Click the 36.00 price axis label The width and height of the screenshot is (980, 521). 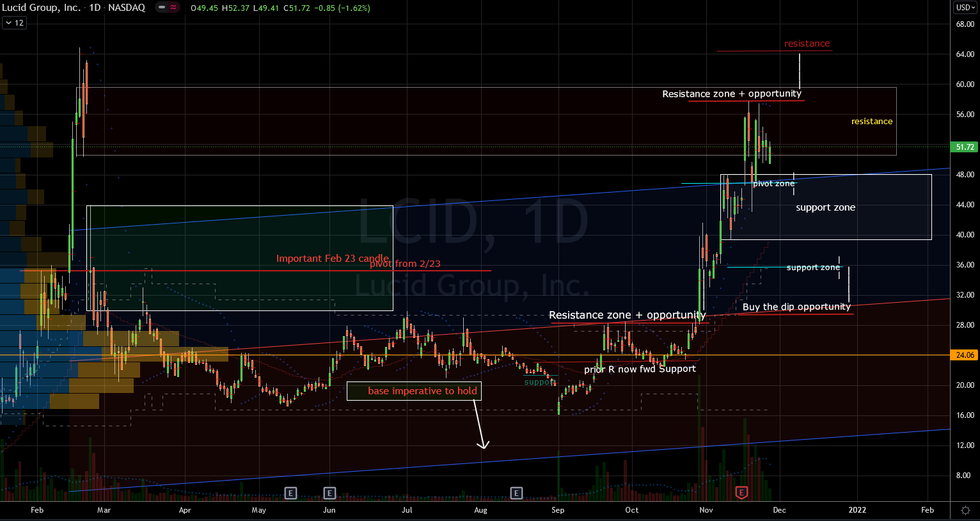point(965,265)
